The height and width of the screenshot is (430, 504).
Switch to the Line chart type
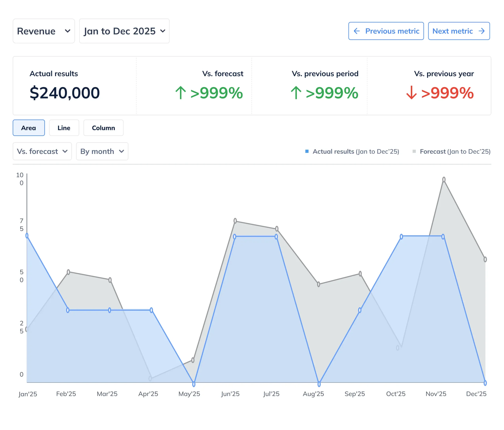click(64, 128)
